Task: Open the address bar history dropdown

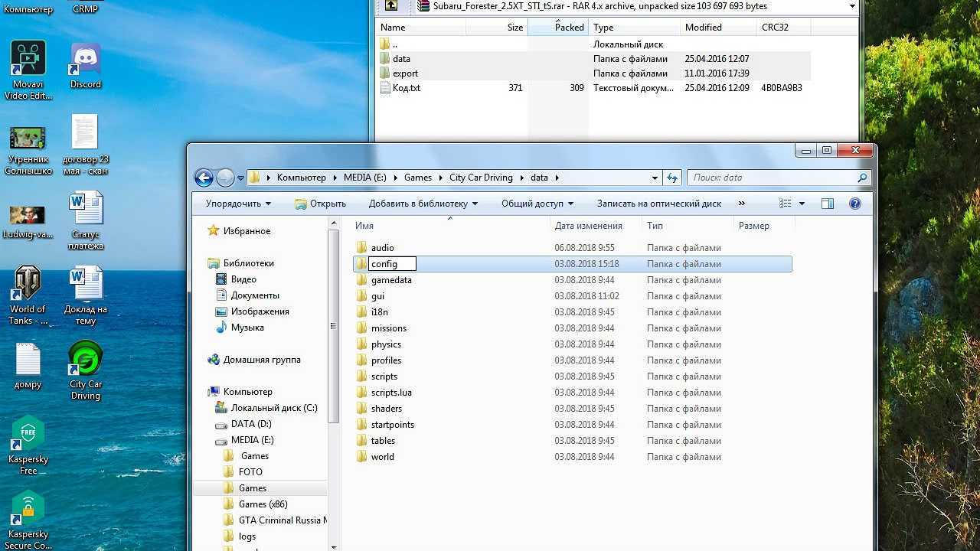Action: tap(655, 178)
